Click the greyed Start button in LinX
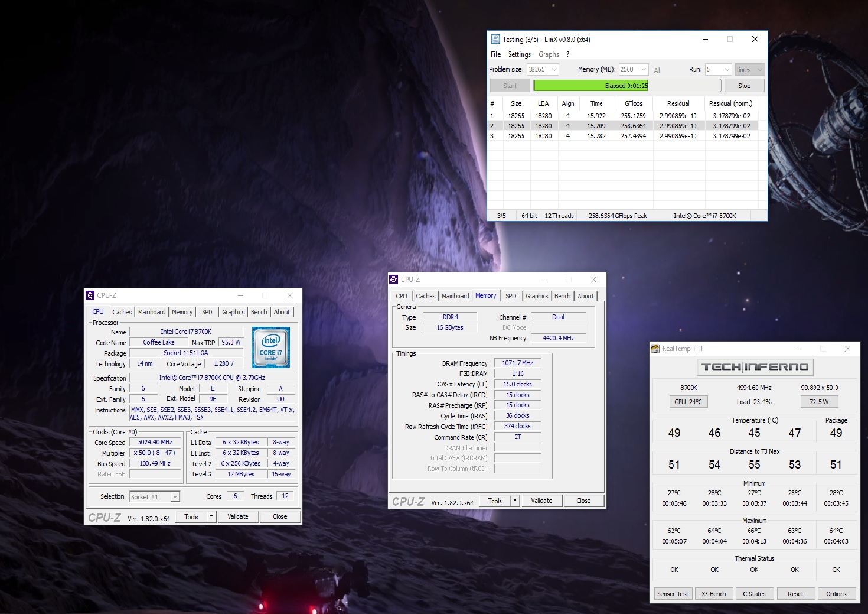The image size is (868, 614). click(510, 86)
